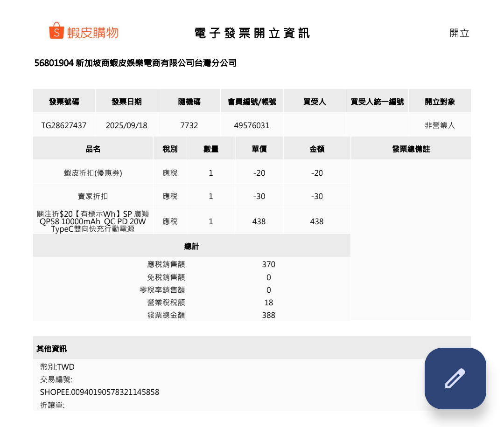This screenshot has height=427, width=504.
Task: Click the QP58 power bank product name
Action: [93, 221]
